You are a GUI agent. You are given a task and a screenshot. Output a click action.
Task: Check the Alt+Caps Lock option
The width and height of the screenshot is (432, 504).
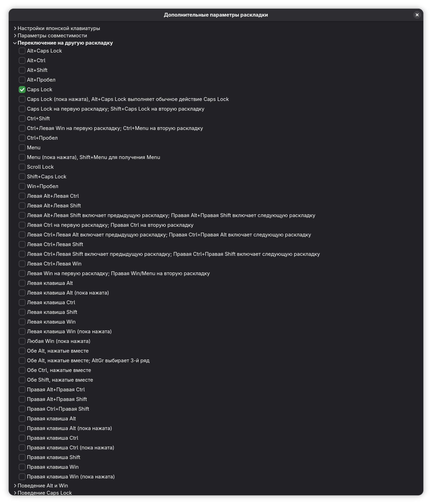22,51
